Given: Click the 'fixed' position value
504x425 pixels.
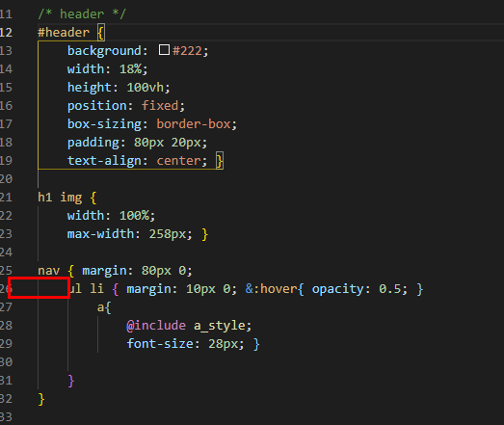Looking at the screenshot, I should click(160, 106).
